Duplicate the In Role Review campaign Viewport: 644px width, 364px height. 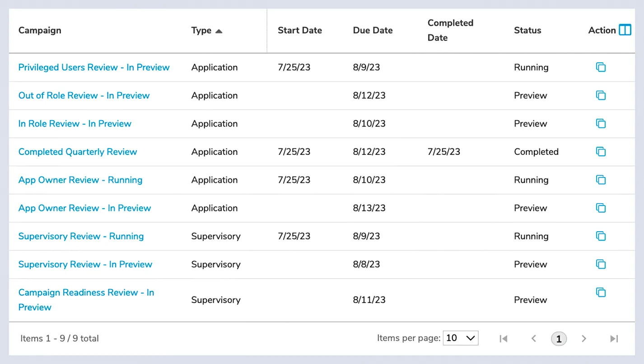tap(601, 123)
